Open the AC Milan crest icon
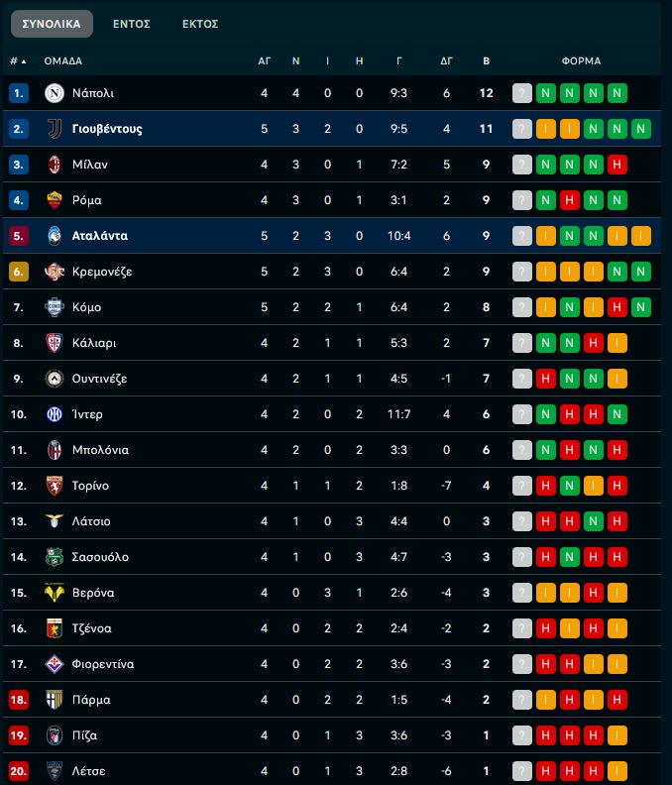Image resolution: width=672 pixels, height=785 pixels. (x=55, y=165)
